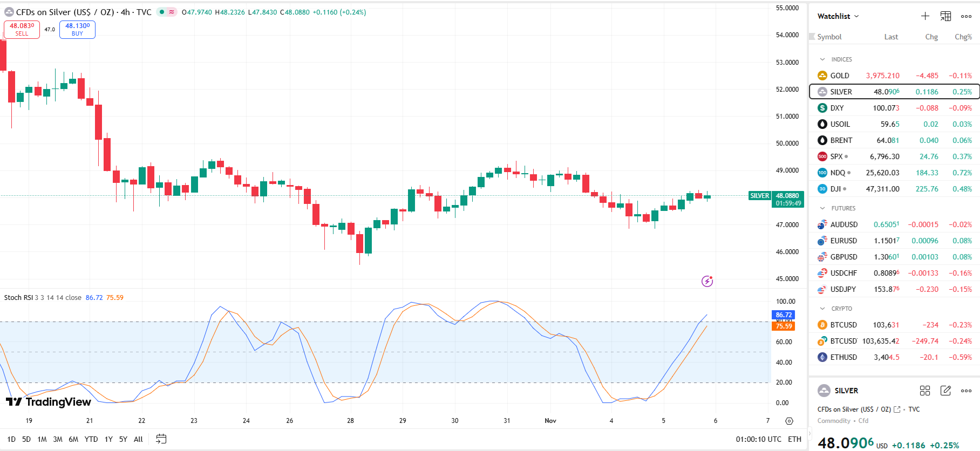Open the SILVER details three-dots menu
Screen dimensions: 980x451
click(x=966, y=391)
